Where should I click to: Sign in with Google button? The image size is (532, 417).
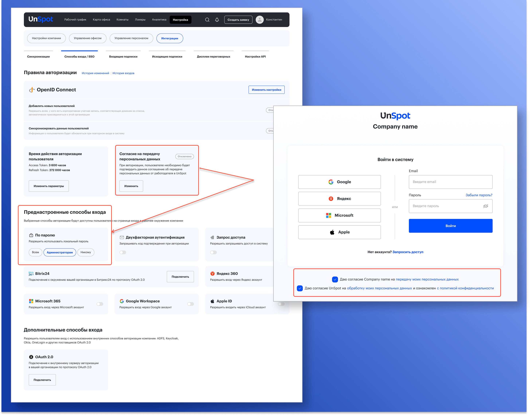pyautogui.click(x=339, y=182)
